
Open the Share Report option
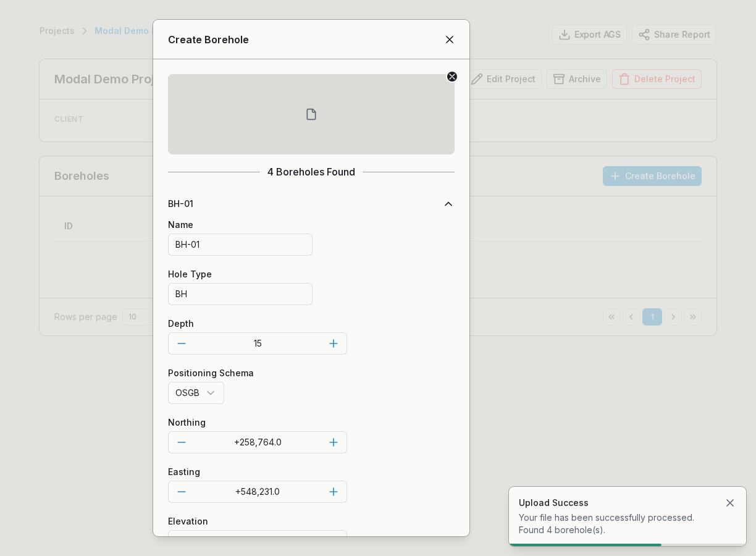pyautogui.click(x=674, y=35)
